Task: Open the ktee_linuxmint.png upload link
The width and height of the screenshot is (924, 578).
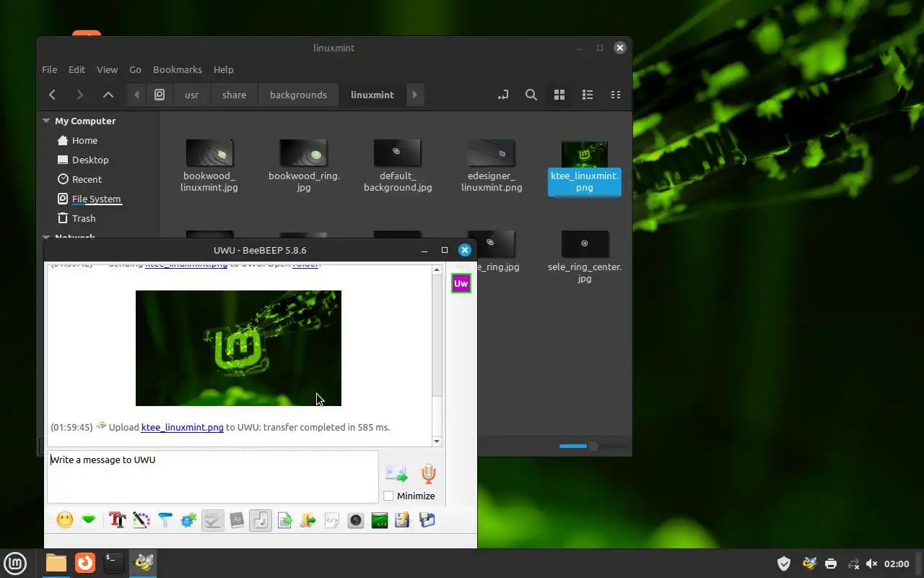Action: click(x=182, y=427)
